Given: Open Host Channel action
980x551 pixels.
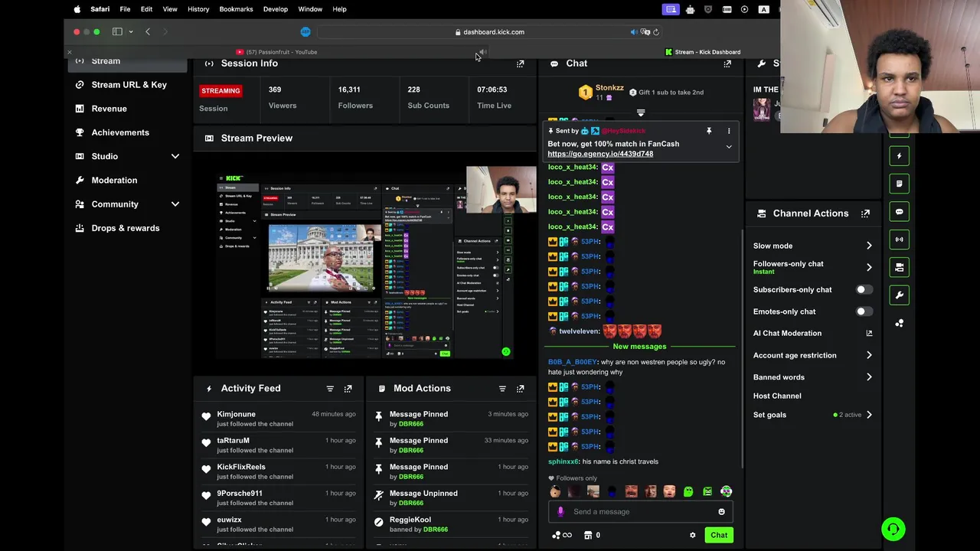Looking at the screenshot, I should (x=777, y=396).
